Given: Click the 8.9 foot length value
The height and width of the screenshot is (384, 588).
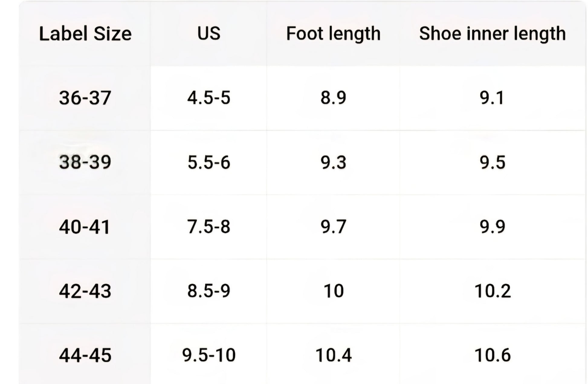Looking at the screenshot, I should (333, 98).
